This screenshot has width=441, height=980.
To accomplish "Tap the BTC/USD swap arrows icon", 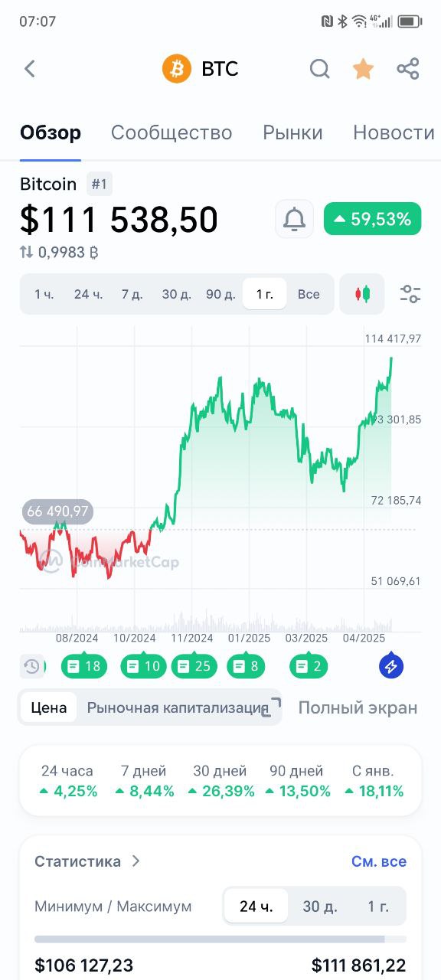I will [27, 252].
